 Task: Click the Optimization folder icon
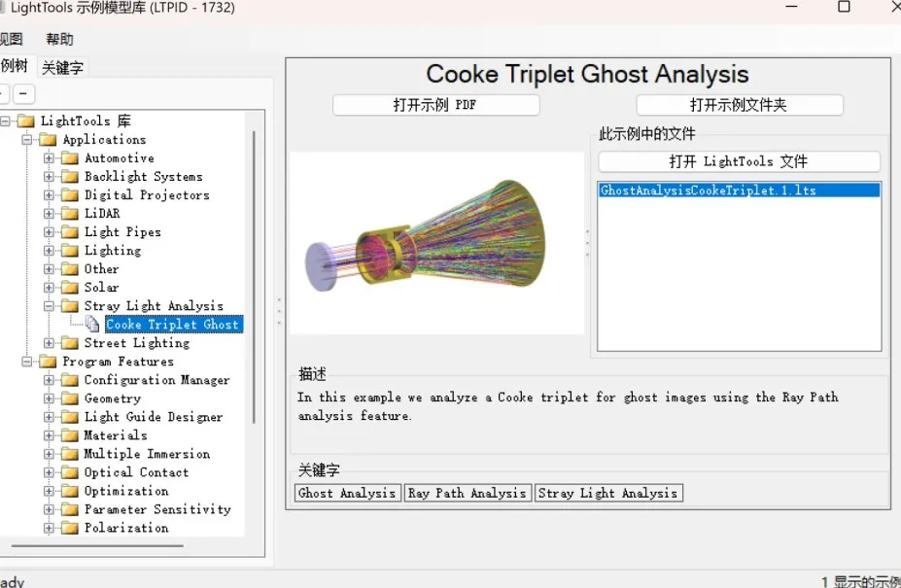69,491
